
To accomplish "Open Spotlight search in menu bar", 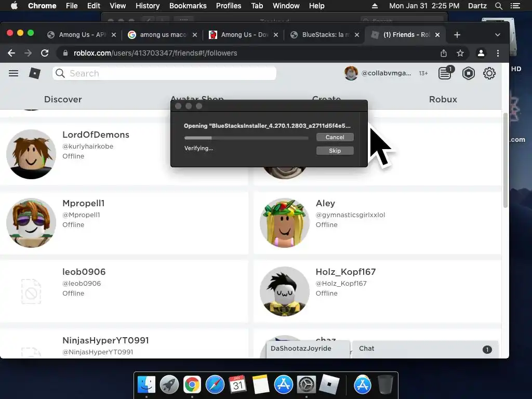I will click(498, 6).
